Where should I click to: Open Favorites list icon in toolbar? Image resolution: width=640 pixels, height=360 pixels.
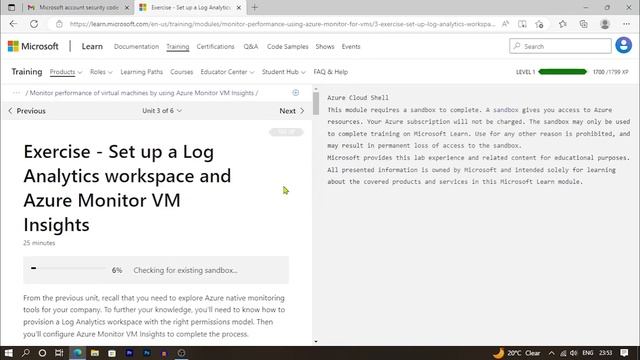(x=563, y=24)
